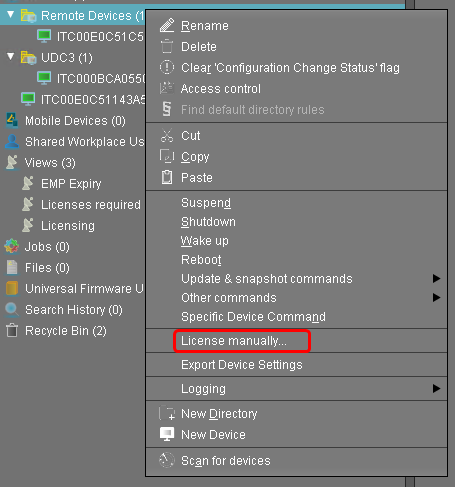Expand Update & snapshot commands submenu arrow
The image size is (455, 487).
(x=436, y=278)
